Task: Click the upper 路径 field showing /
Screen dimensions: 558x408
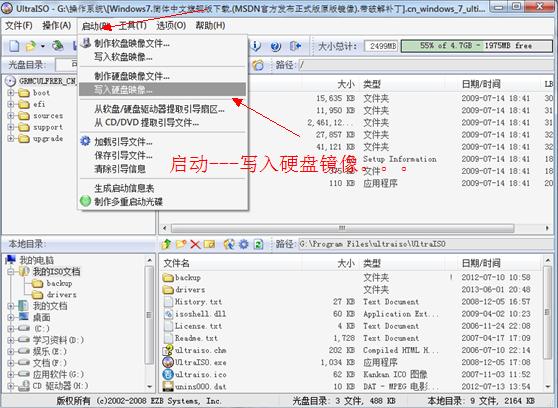Action: tap(426, 65)
